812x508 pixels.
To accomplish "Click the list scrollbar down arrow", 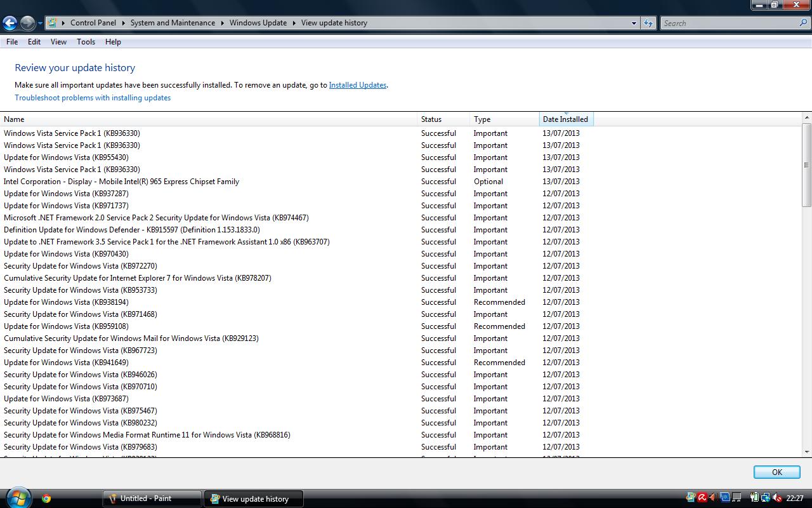I will click(x=807, y=451).
